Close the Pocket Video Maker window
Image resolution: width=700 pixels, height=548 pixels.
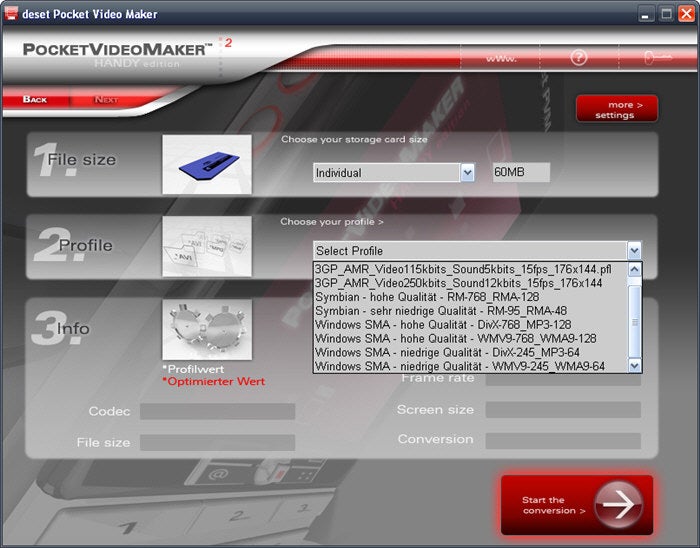687,14
